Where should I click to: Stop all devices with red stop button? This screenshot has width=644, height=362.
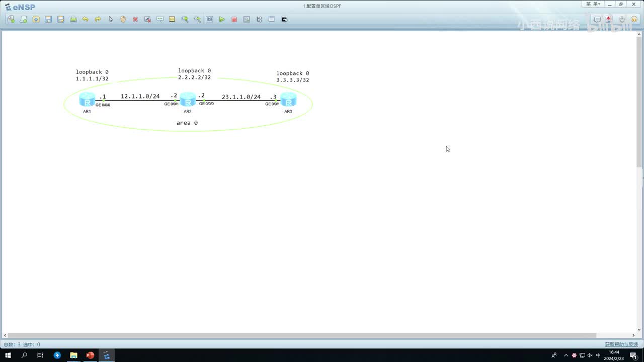point(234,19)
